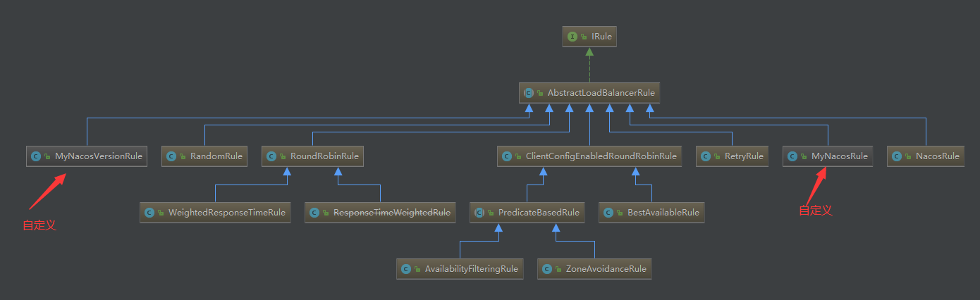Click the green lock icon on RoundRobinRule
The height and width of the screenshot is (300, 980).
coord(283,156)
